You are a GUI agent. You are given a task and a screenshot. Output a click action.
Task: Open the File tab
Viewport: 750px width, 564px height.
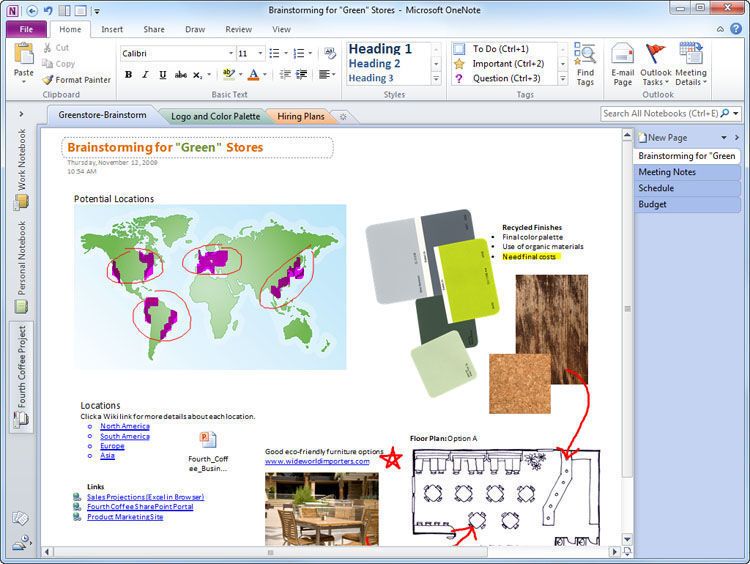[x=26, y=29]
